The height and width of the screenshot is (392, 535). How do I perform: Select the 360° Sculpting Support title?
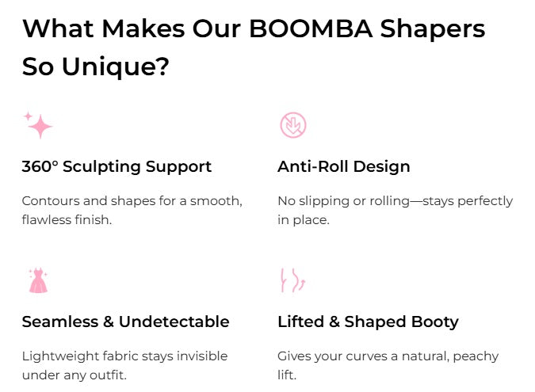[117, 166]
